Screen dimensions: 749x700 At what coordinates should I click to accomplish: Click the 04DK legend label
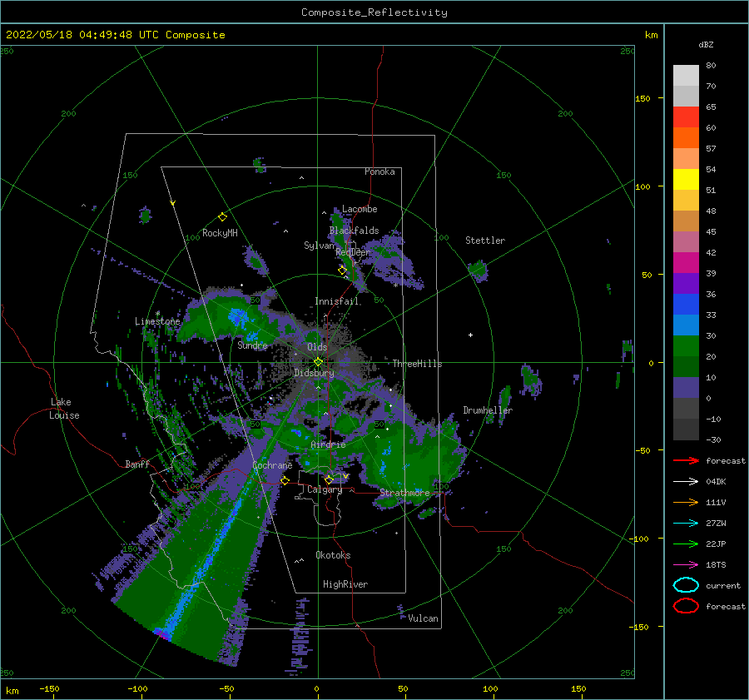716,482
